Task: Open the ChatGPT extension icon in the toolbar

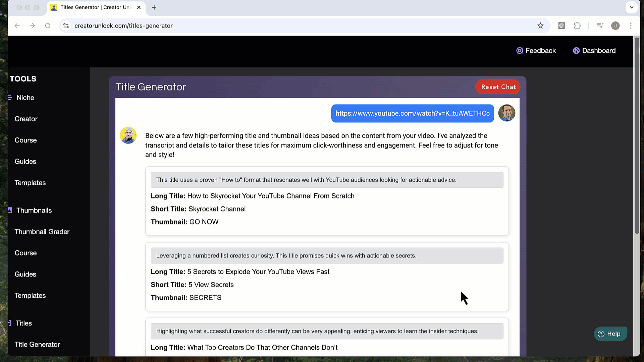Action: [562, 26]
